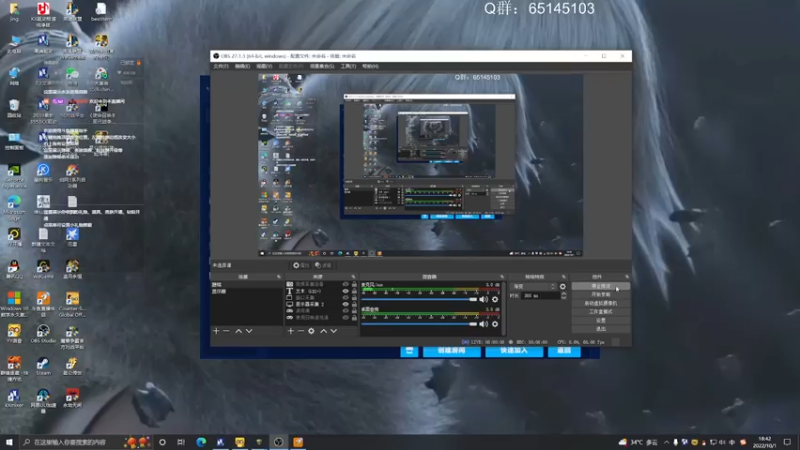Open Tencent QQ penguin desktop icon
This screenshot has height=450, width=800.
click(x=14, y=269)
